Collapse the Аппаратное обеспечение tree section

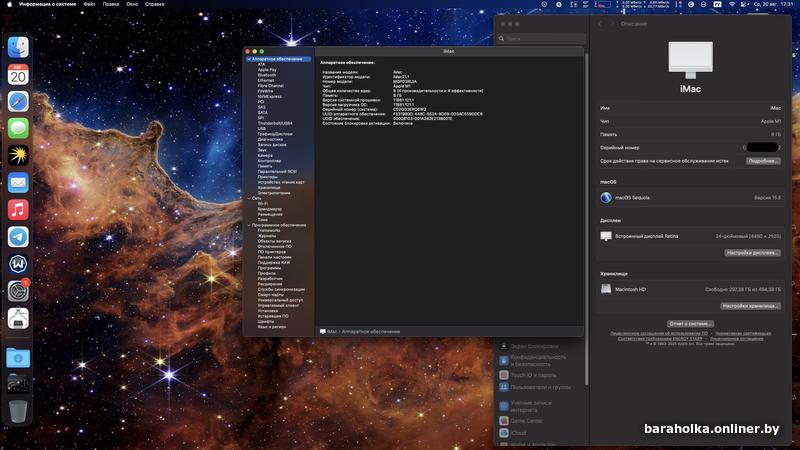click(249, 59)
